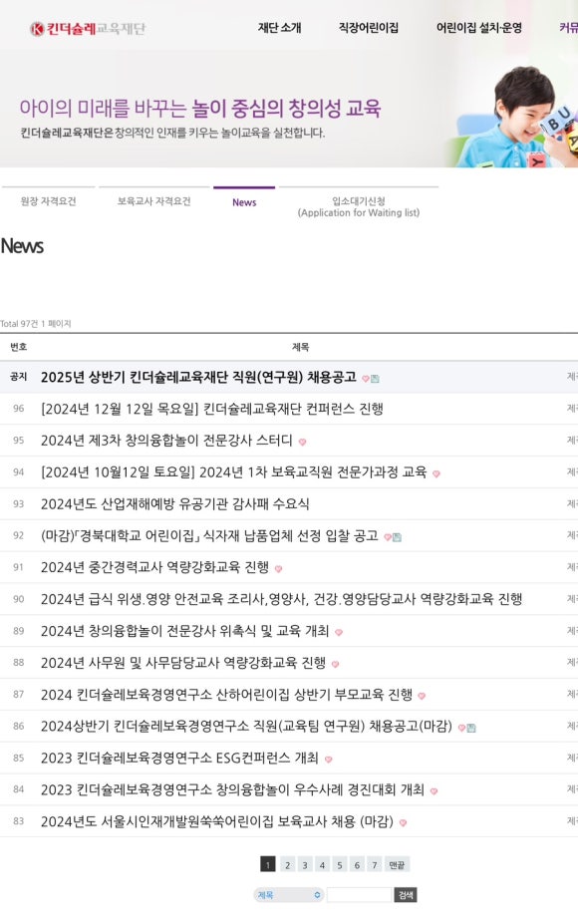Open the 서울시인재개발원쑥쑥어린이집 보육교사 채용 post
Screen dimensions: 578x924
click(x=217, y=821)
